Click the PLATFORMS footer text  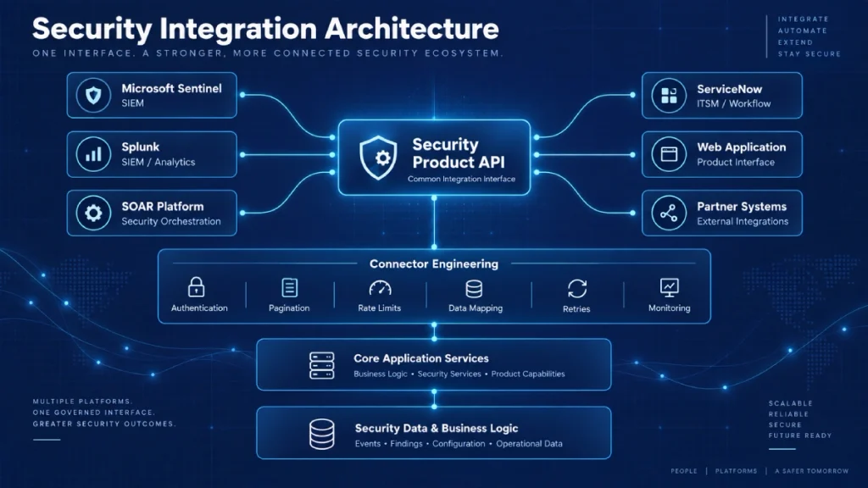click(736, 471)
